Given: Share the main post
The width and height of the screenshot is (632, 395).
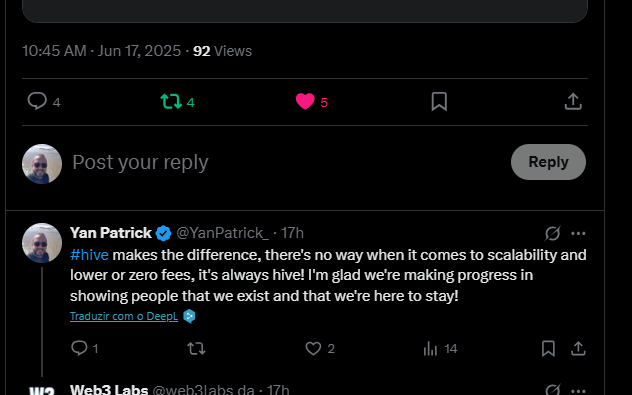Looking at the screenshot, I should pos(573,102).
